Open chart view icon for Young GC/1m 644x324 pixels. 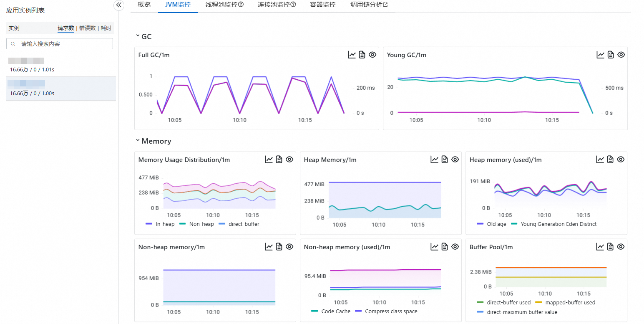[601, 55]
